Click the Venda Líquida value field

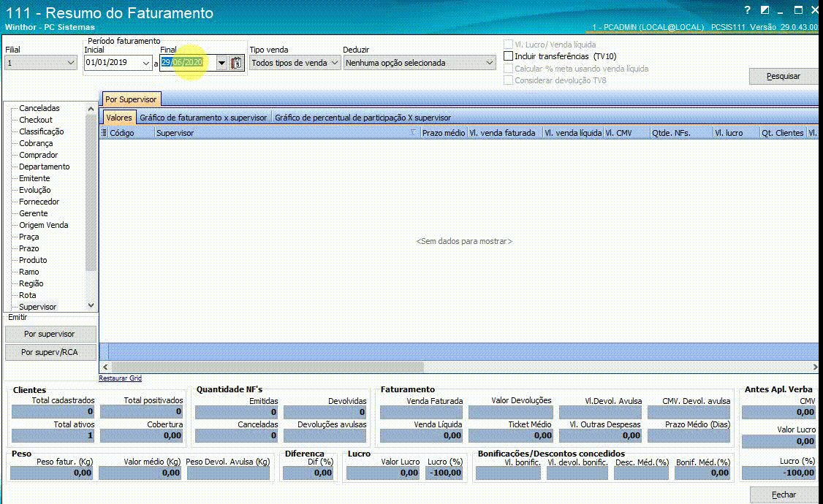click(x=421, y=435)
